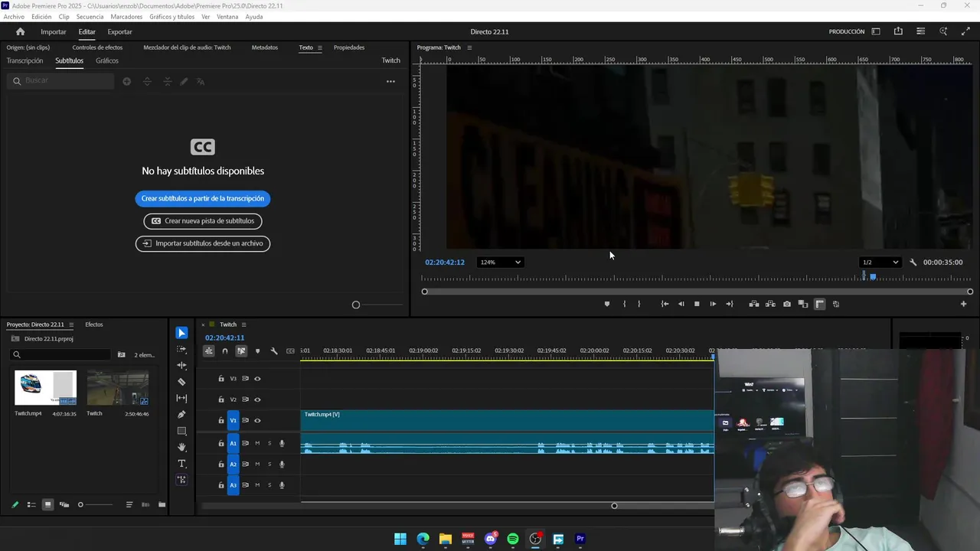Add a marker in the Program monitor
980x551 pixels.
(607, 304)
